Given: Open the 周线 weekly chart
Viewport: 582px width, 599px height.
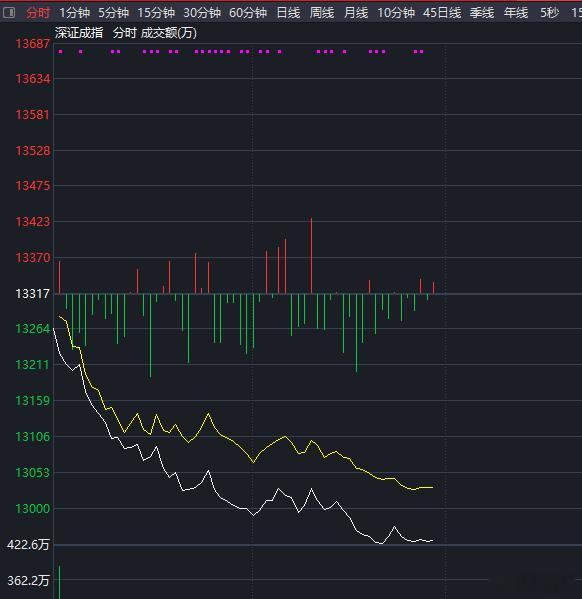Looking at the screenshot, I should tap(322, 13).
